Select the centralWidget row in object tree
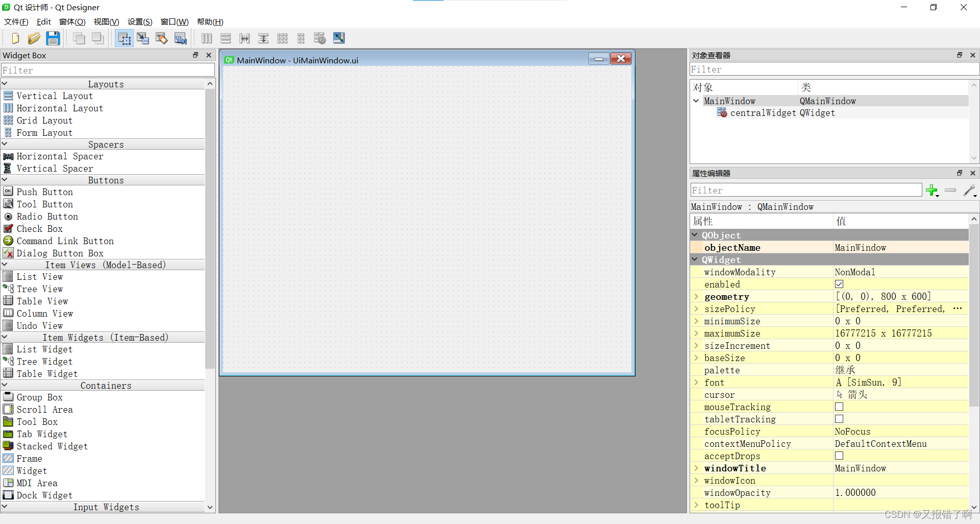Screen dimensions: 980x524 [829, 113]
